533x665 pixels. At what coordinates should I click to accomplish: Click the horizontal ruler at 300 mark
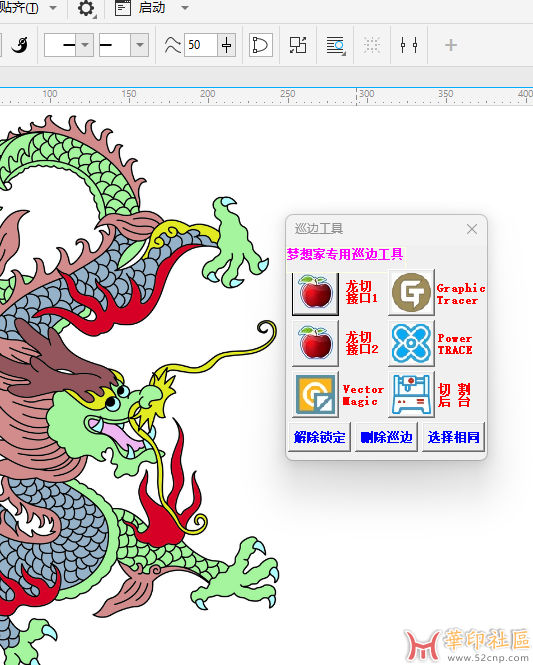[x=366, y=94]
